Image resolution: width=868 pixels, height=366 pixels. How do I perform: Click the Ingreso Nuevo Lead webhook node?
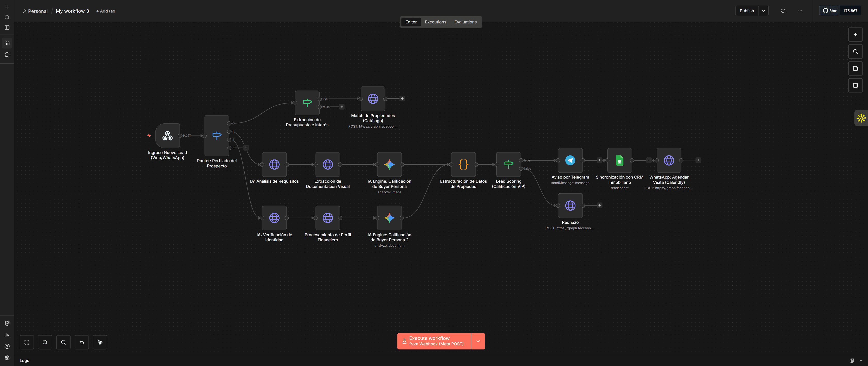coord(167,136)
